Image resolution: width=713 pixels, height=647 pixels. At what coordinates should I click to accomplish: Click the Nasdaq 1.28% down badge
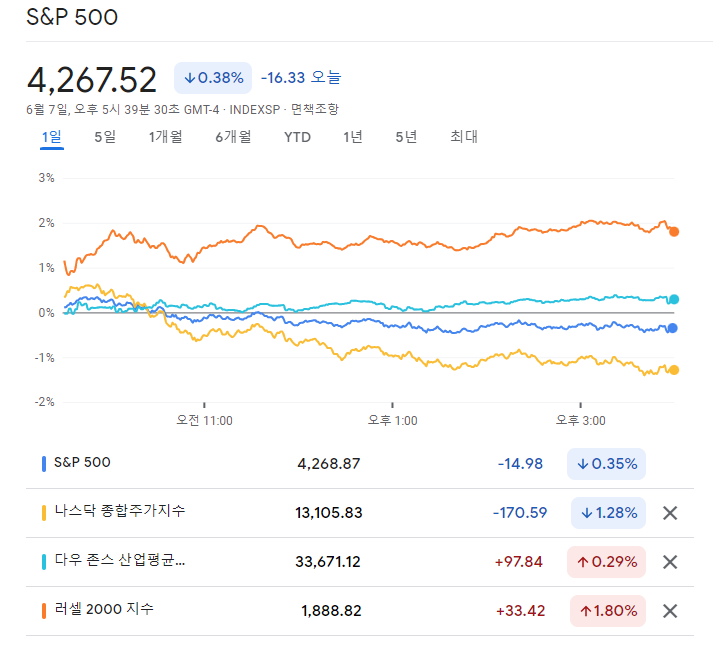click(x=608, y=513)
